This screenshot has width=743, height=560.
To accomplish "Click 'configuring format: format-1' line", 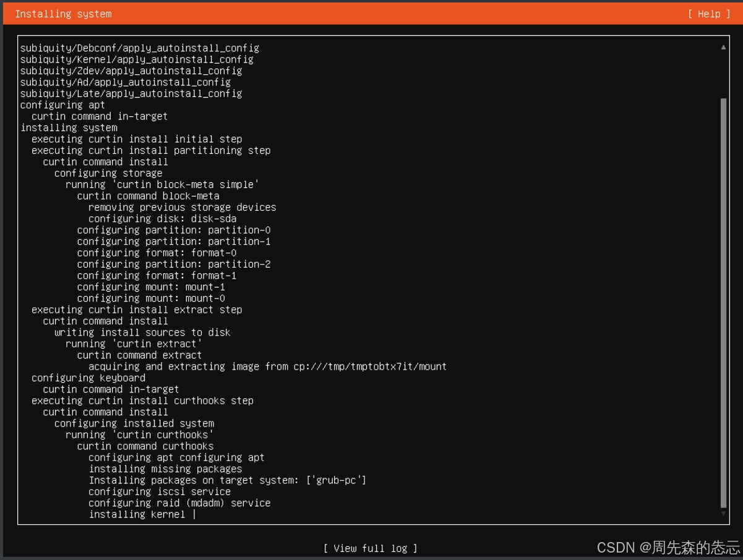I will 157,276.
